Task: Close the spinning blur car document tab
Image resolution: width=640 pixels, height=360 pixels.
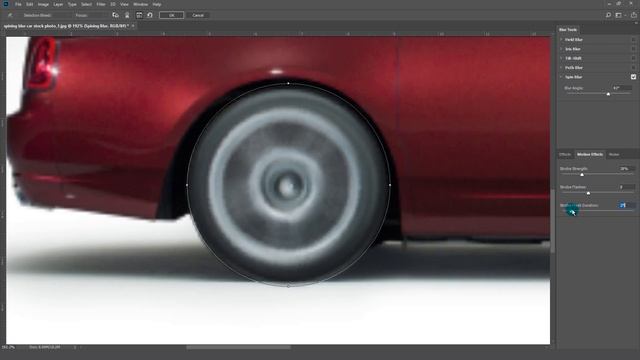Action: point(133,26)
